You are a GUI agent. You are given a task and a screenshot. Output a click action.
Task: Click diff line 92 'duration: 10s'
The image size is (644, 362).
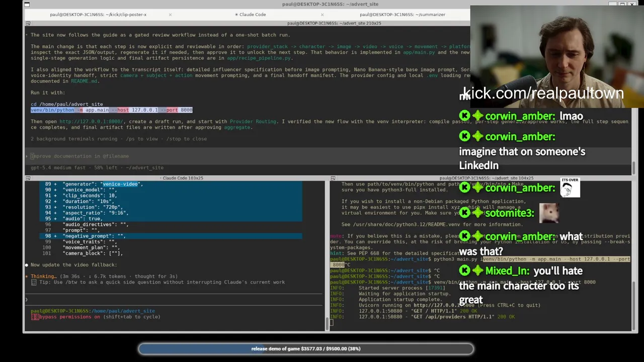coord(171,202)
